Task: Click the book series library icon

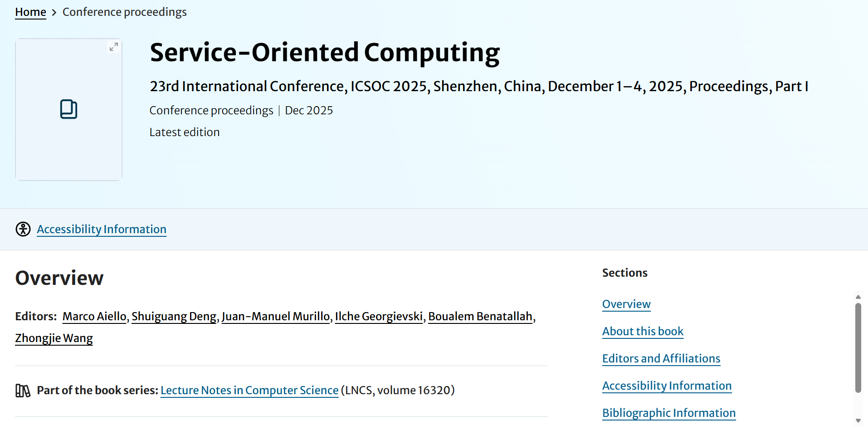Action: coord(23,391)
